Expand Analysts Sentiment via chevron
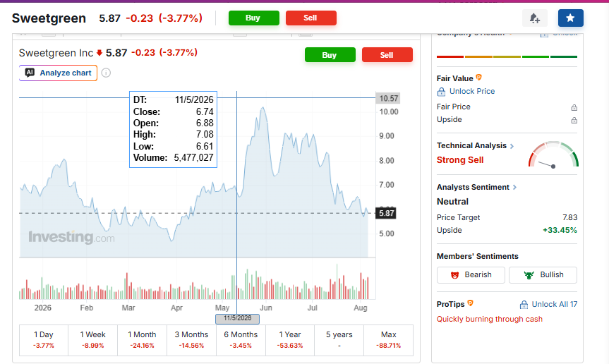Screen dimensions: 609x364 (x=514, y=188)
